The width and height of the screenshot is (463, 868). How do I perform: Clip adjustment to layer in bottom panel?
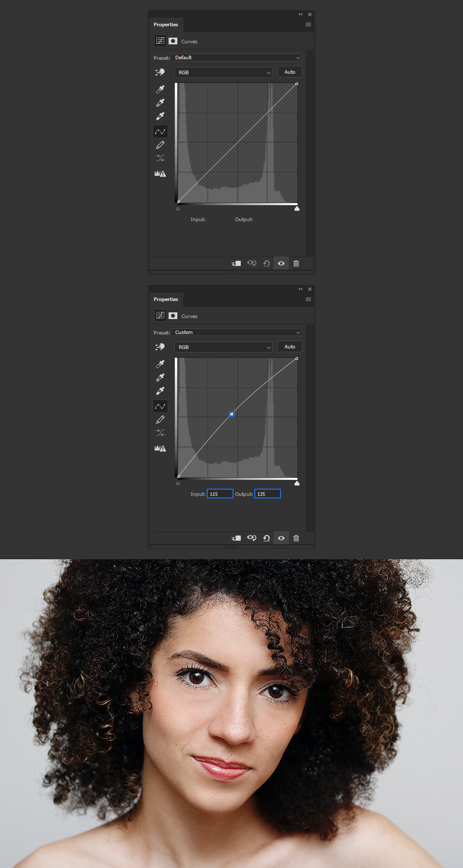pos(236,538)
